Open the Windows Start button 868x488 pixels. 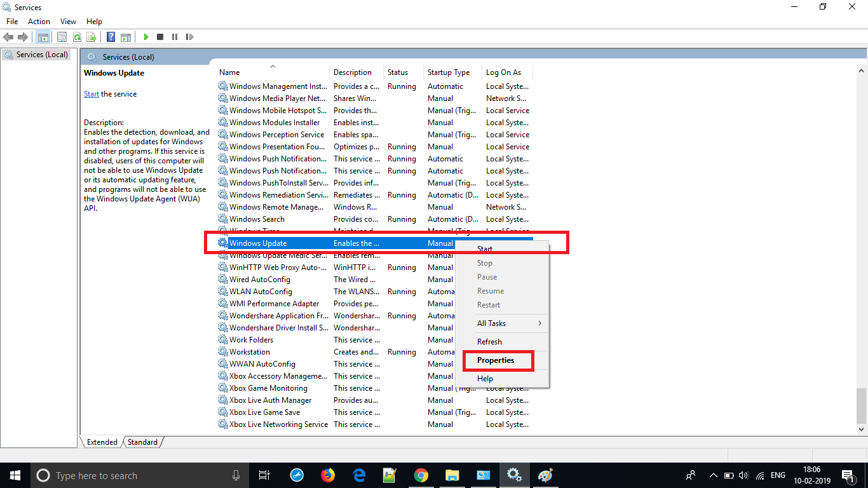pos(15,475)
